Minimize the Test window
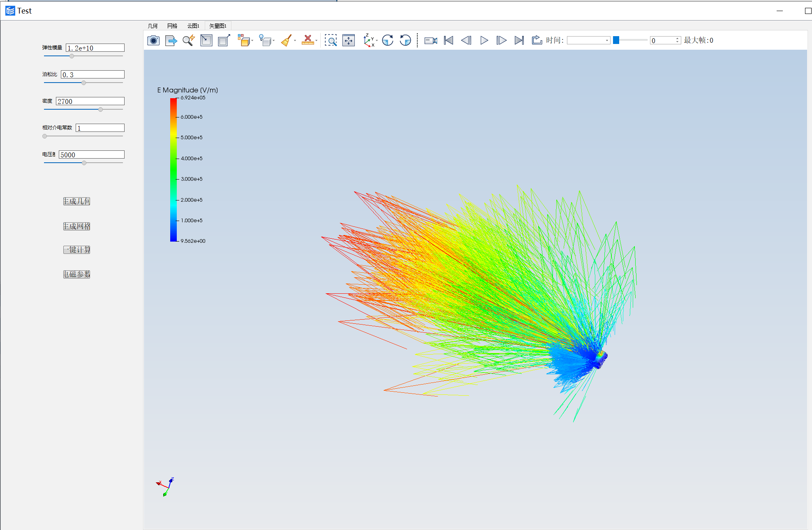This screenshot has width=812, height=530. pos(780,11)
